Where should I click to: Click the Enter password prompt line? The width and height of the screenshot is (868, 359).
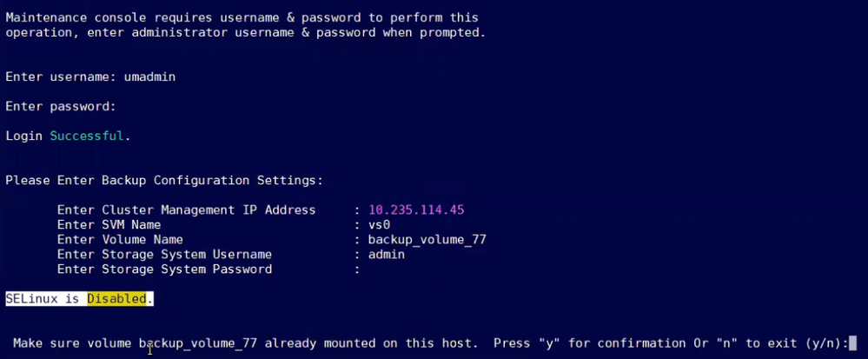click(x=60, y=106)
